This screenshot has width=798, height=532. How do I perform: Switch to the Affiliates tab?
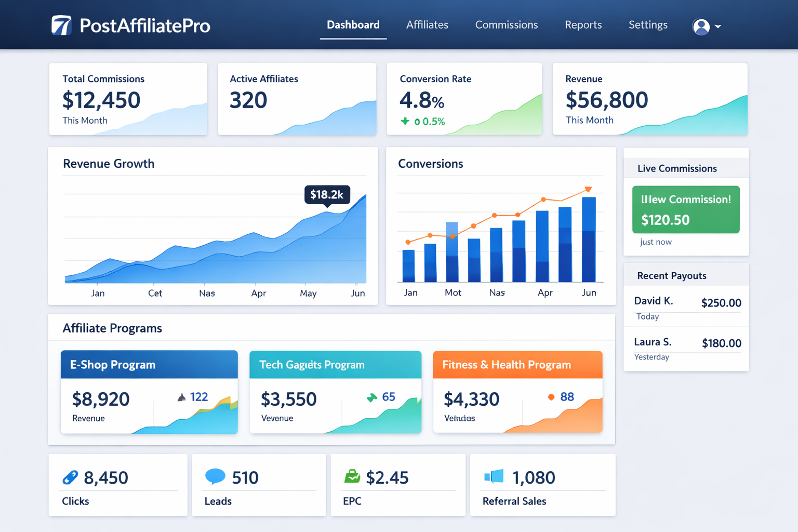(x=427, y=24)
